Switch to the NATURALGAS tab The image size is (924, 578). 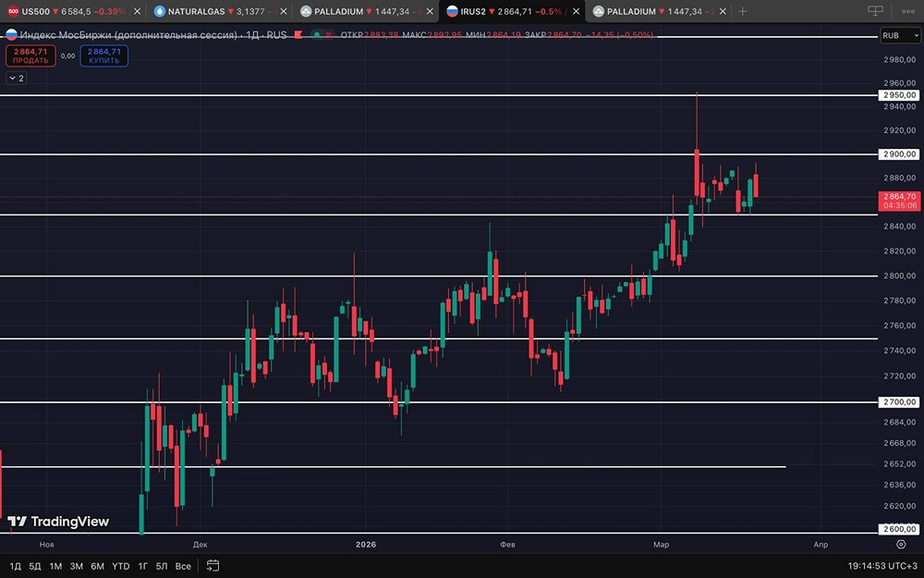click(x=219, y=11)
